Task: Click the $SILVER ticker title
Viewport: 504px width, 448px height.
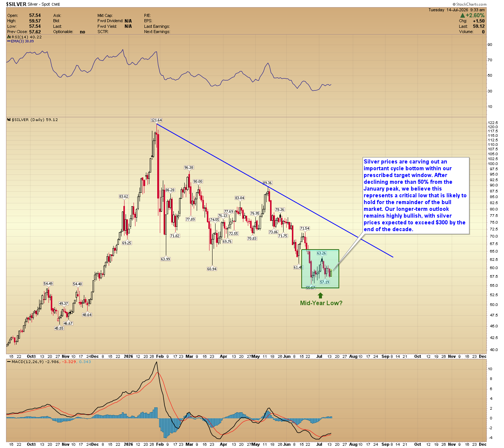Action: [16, 4]
